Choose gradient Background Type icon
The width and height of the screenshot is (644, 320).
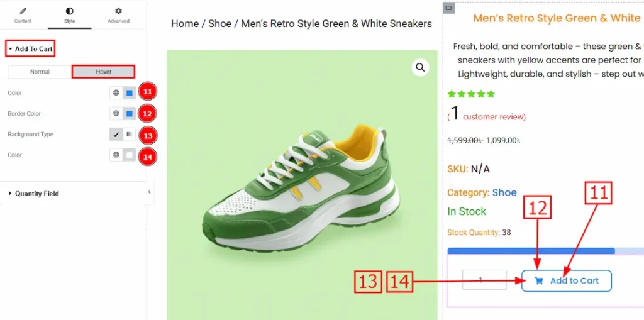point(129,135)
